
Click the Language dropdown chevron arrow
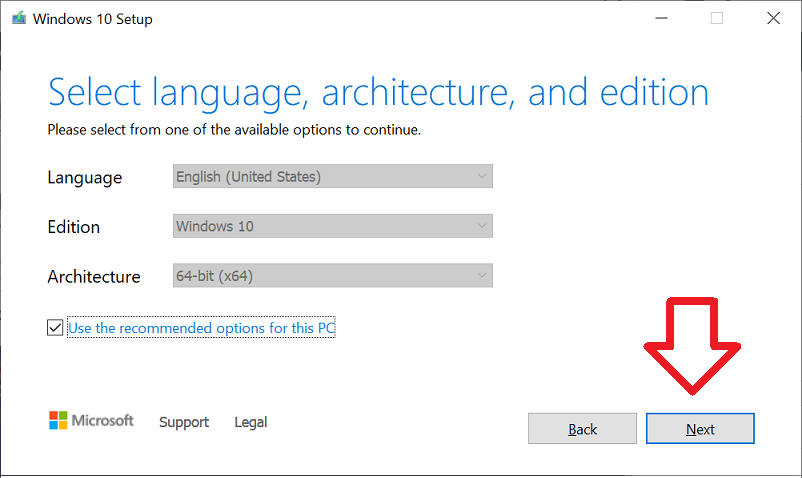click(482, 176)
